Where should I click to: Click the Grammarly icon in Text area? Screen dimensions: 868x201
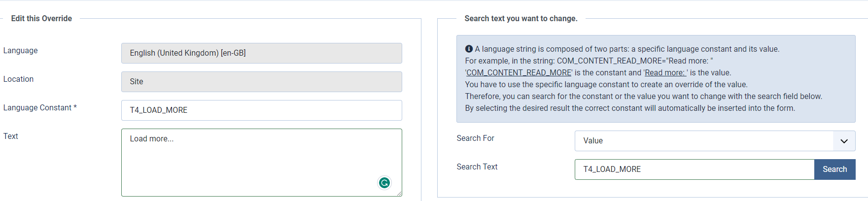pyautogui.click(x=384, y=183)
